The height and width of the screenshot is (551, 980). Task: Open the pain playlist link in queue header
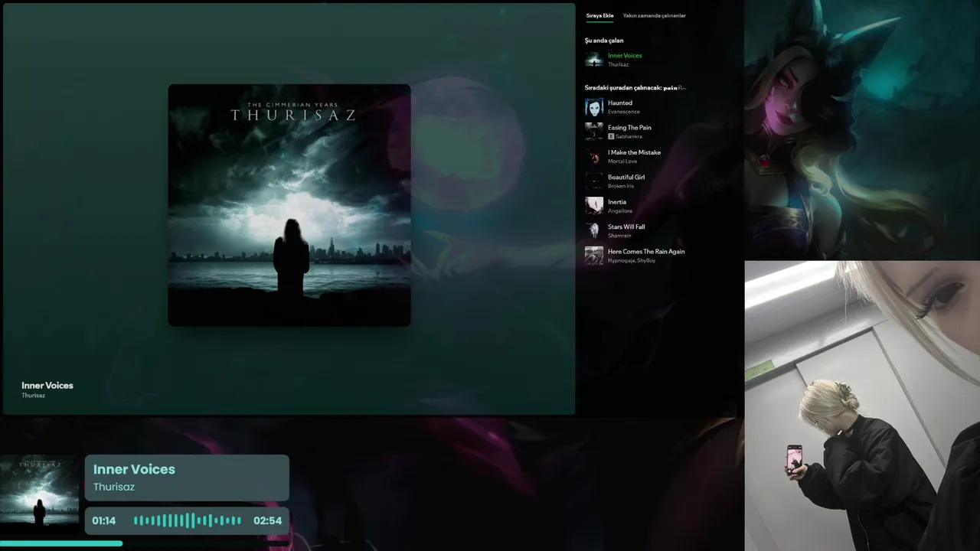675,88
